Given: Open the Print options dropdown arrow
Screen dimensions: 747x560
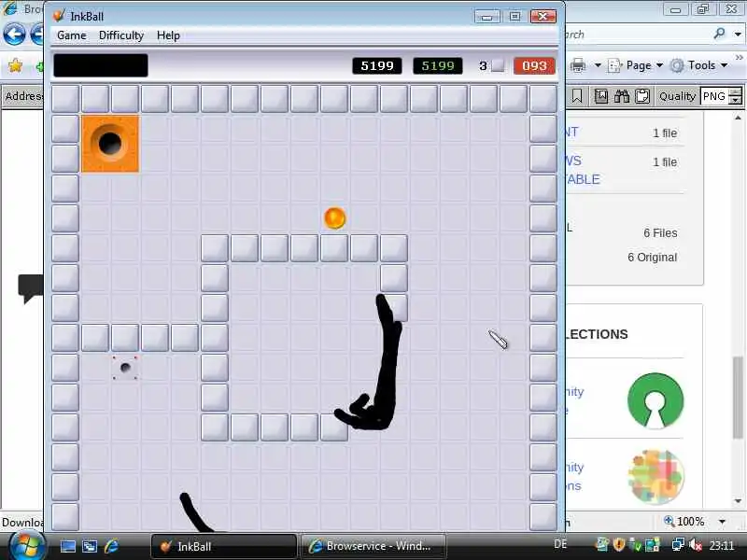Looking at the screenshot, I should 598,64.
